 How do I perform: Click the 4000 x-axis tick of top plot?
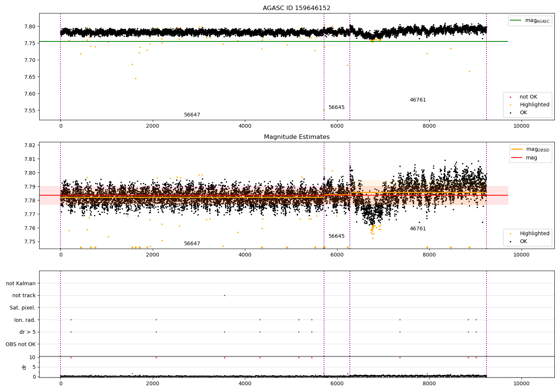(245, 126)
